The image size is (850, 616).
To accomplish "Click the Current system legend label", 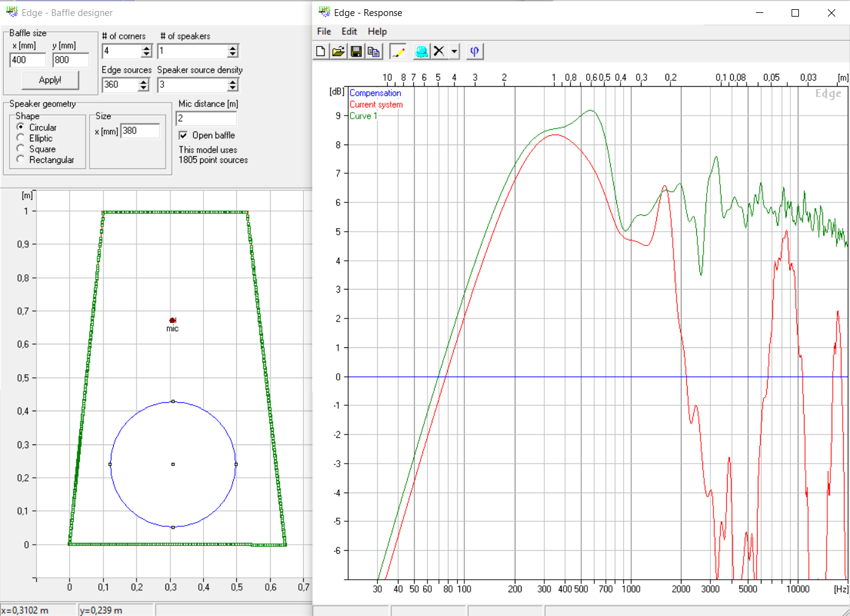I will pyautogui.click(x=376, y=105).
